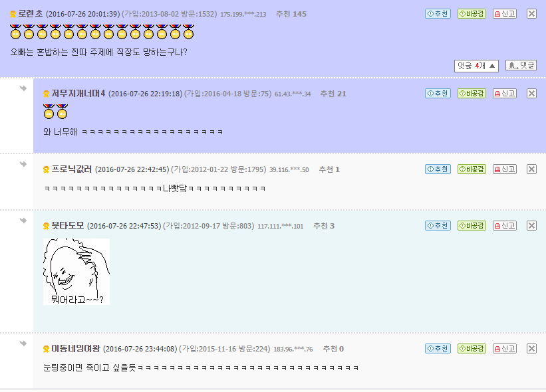Report 붓타도모's reply with 신고
The height and width of the screenshot is (392, 546).
505,226
